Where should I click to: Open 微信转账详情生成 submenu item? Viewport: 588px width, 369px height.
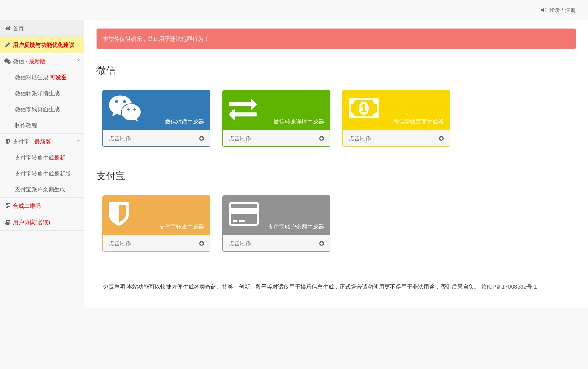42,93
